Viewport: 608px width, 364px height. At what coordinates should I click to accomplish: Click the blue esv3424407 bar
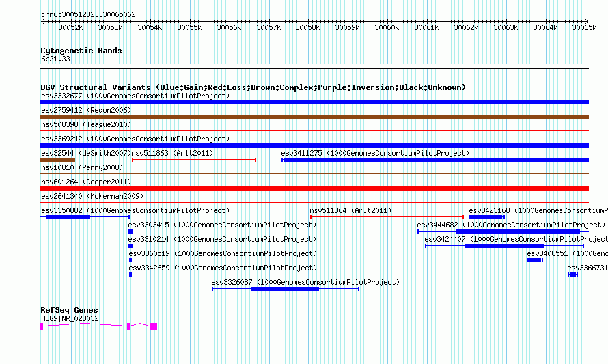click(504, 246)
